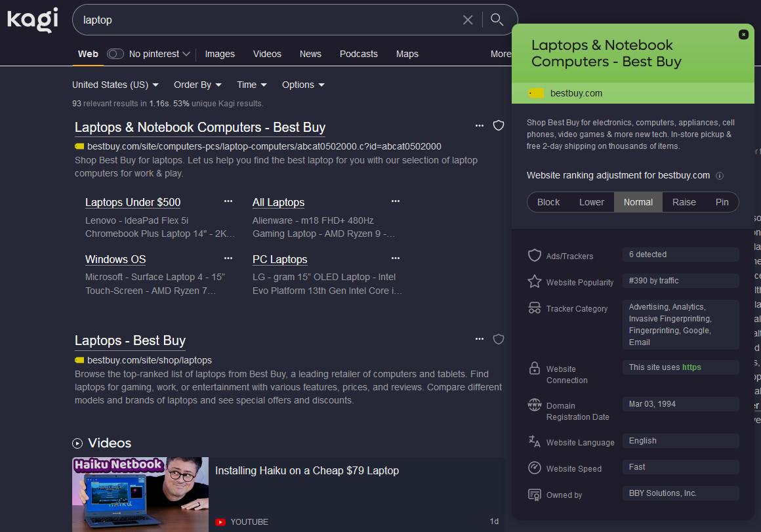Image resolution: width=761 pixels, height=532 pixels.
Task: Switch to the Podcasts tab
Action: pyautogui.click(x=358, y=54)
